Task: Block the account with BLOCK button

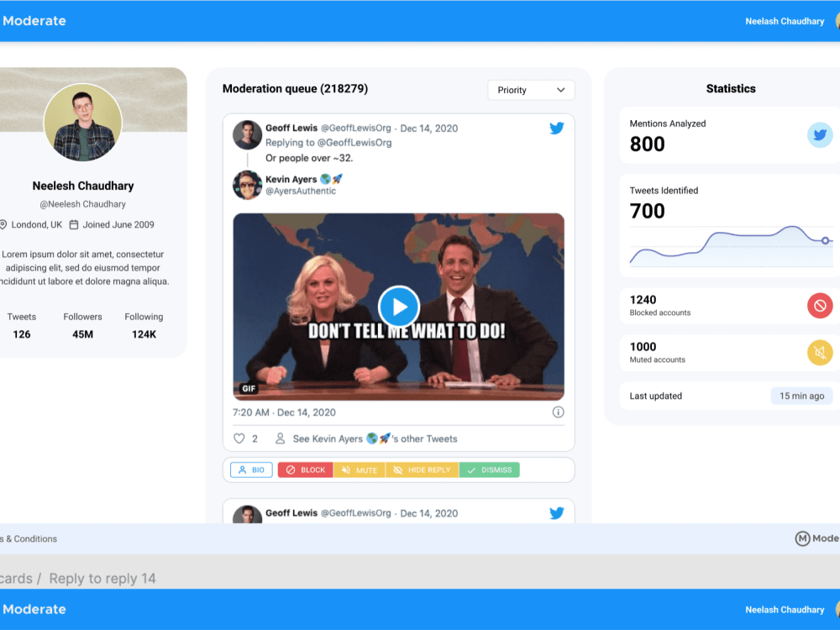Action: point(306,470)
